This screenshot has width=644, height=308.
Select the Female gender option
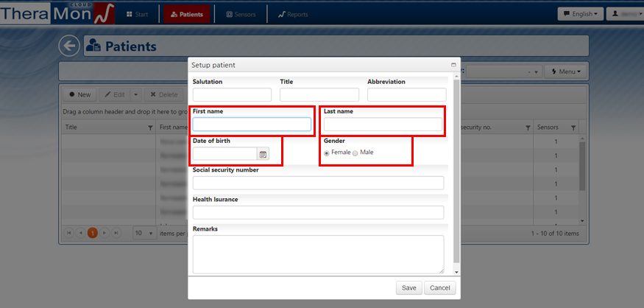(x=327, y=153)
